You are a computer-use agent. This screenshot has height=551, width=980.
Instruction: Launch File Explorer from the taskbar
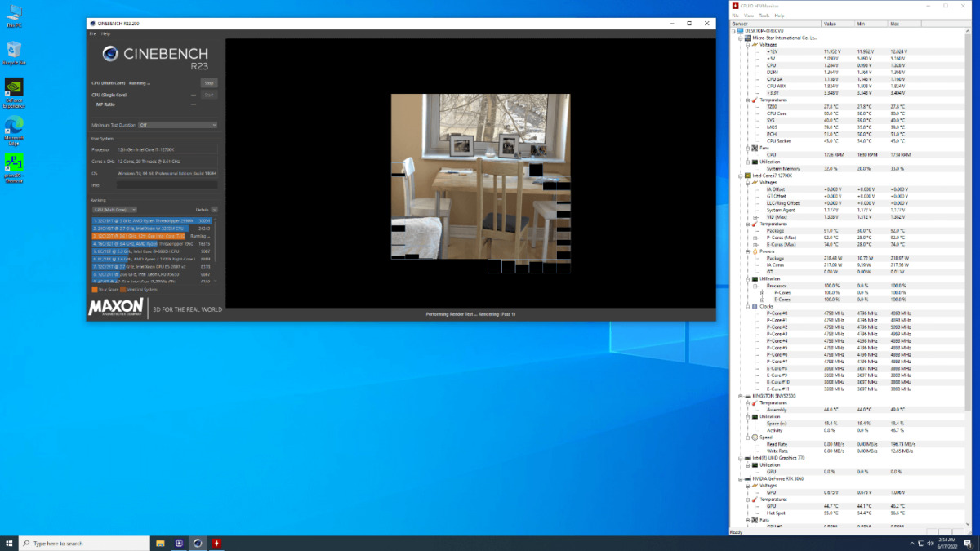pyautogui.click(x=159, y=543)
